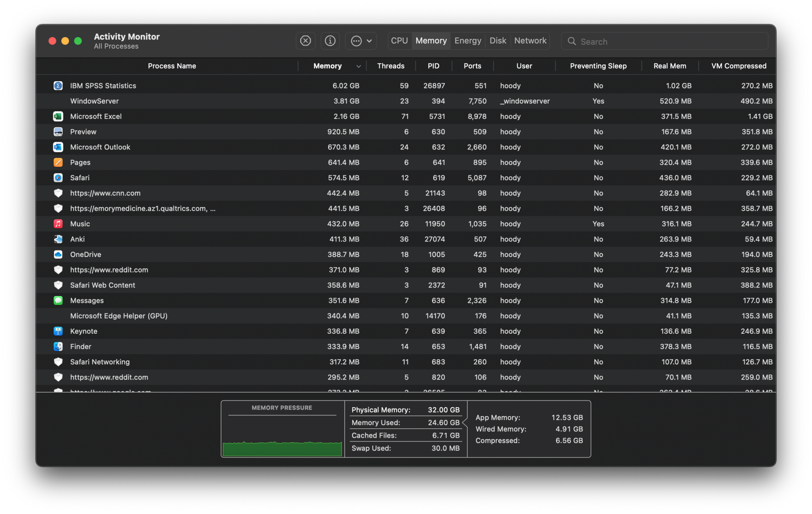This screenshot has width=812, height=514.
Task: Open the ellipsis options dropdown menu
Action: [361, 41]
